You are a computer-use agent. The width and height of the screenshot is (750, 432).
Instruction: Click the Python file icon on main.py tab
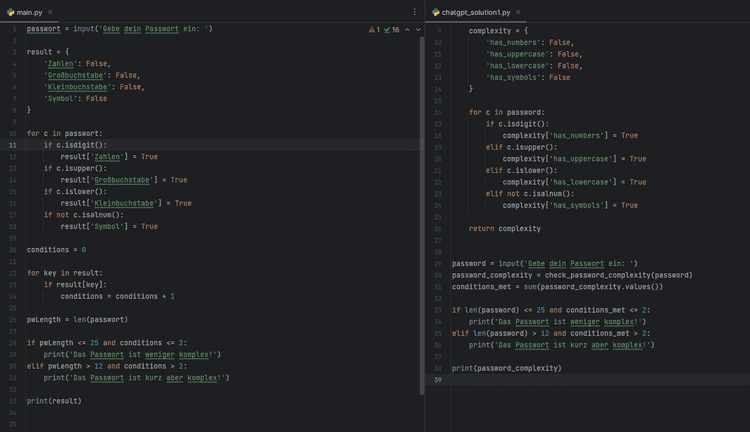pyautogui.click(x=8, y=12)
